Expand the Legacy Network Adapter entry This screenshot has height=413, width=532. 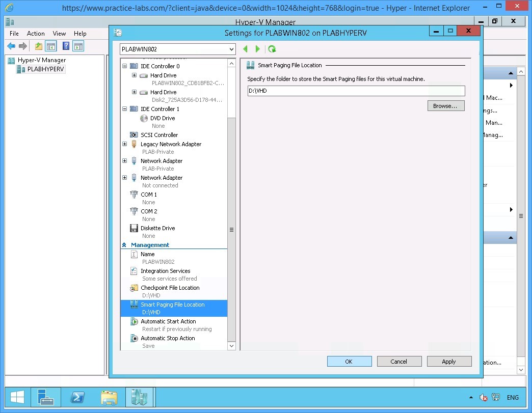point(124,144)
